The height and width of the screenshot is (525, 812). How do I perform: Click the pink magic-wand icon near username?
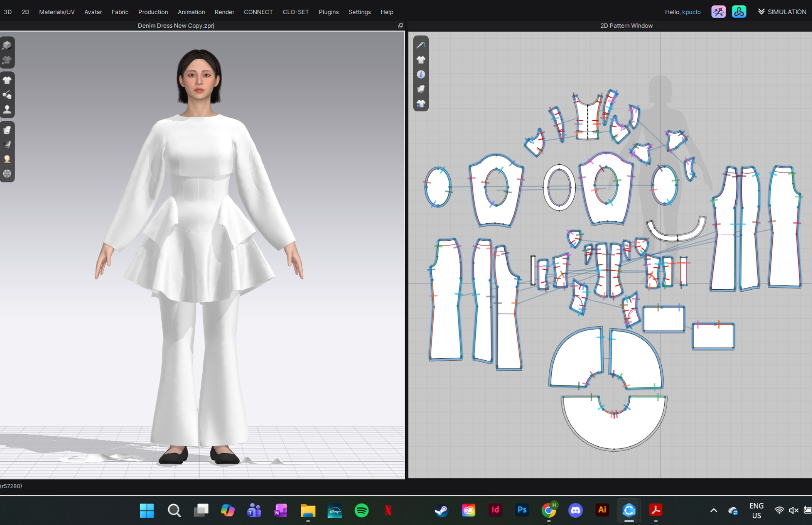click(x=718, y=12)
